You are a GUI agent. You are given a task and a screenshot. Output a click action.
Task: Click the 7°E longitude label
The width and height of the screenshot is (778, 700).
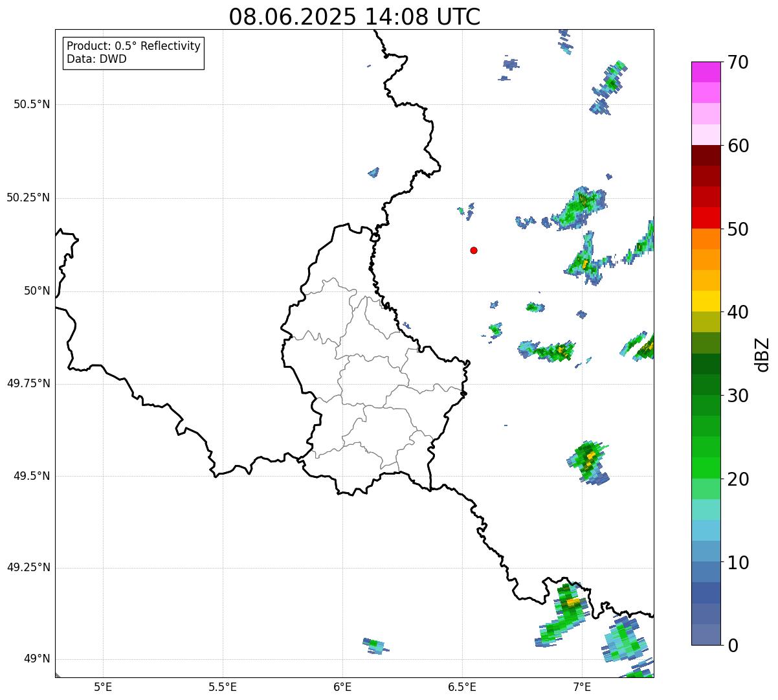[x=582, y=686]
